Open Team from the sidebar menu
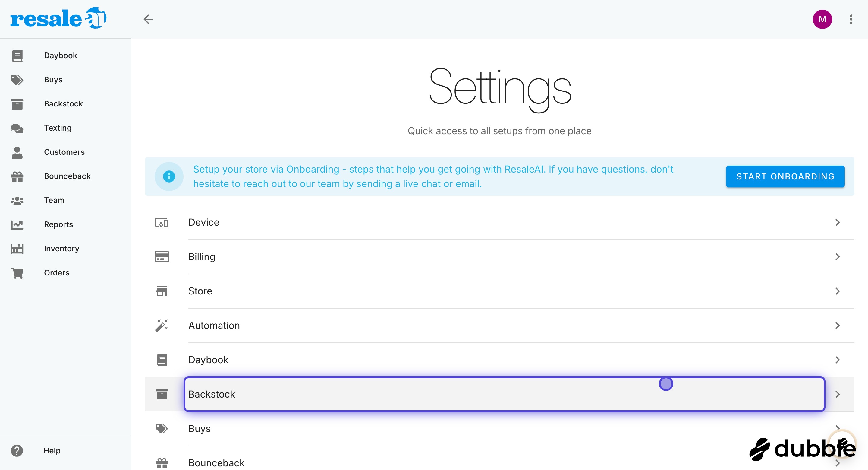 click(54, 200)
